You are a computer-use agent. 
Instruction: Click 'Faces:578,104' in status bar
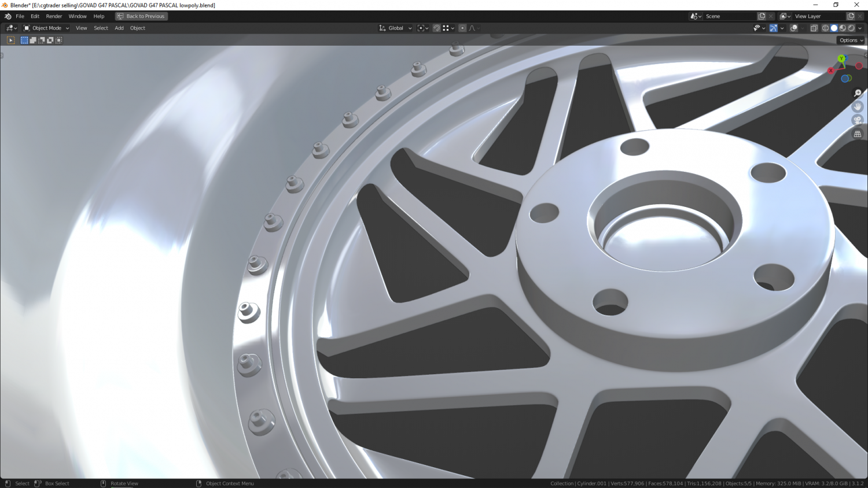click(665, 483)
